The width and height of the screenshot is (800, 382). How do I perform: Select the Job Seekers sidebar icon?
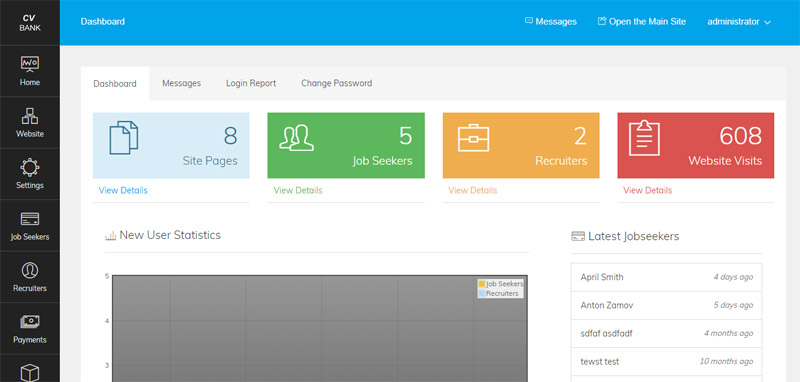[x=30, y=219]
